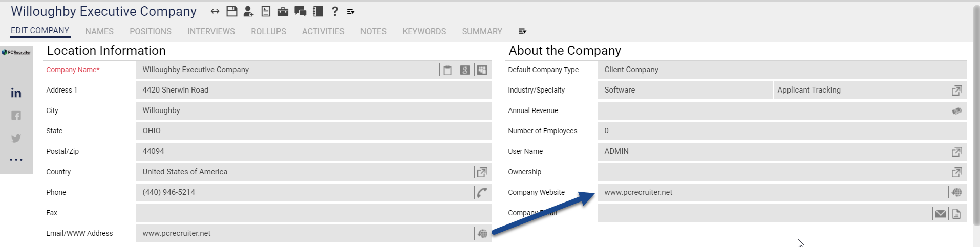980x247 pixels.
Task: Click the vertical scrollbar on the right
Action: [976, 115]
